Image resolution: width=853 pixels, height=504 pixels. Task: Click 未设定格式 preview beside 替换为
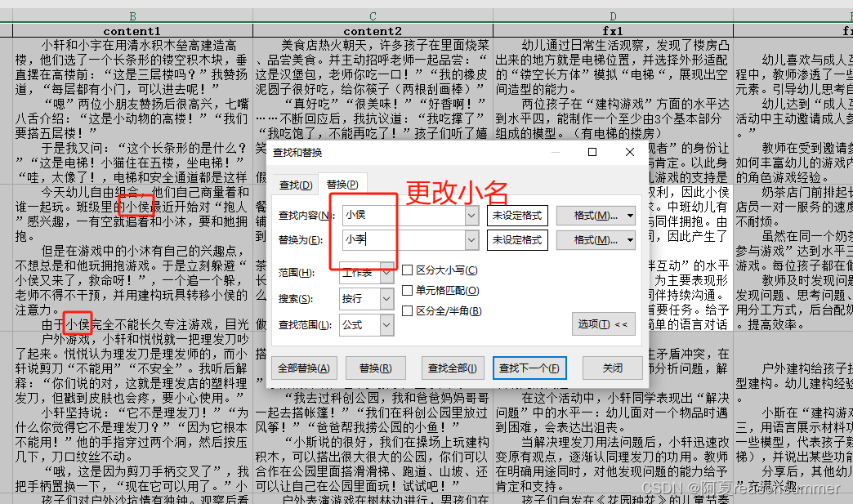(x=517, y=240)
